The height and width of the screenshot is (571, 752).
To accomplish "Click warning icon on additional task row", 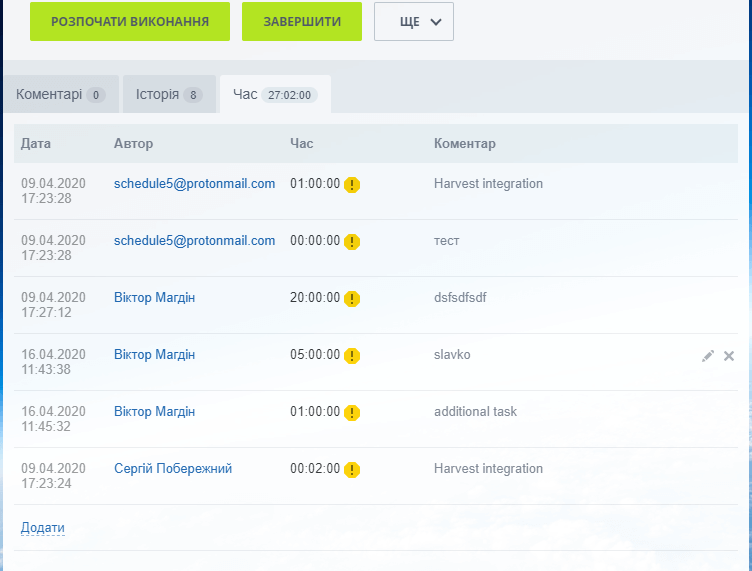I will point(352,413).
